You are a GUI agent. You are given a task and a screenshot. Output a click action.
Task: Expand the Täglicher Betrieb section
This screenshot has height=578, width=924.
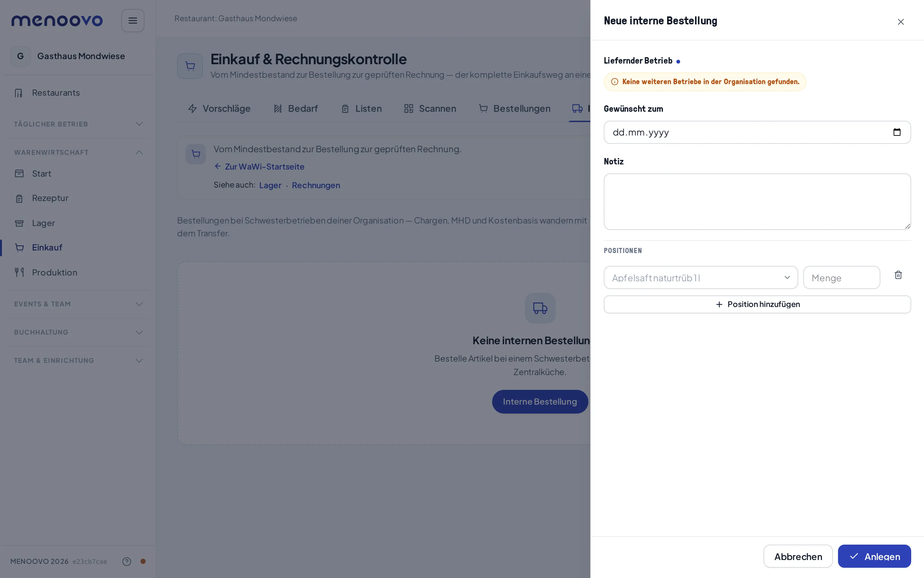(78, 124)
